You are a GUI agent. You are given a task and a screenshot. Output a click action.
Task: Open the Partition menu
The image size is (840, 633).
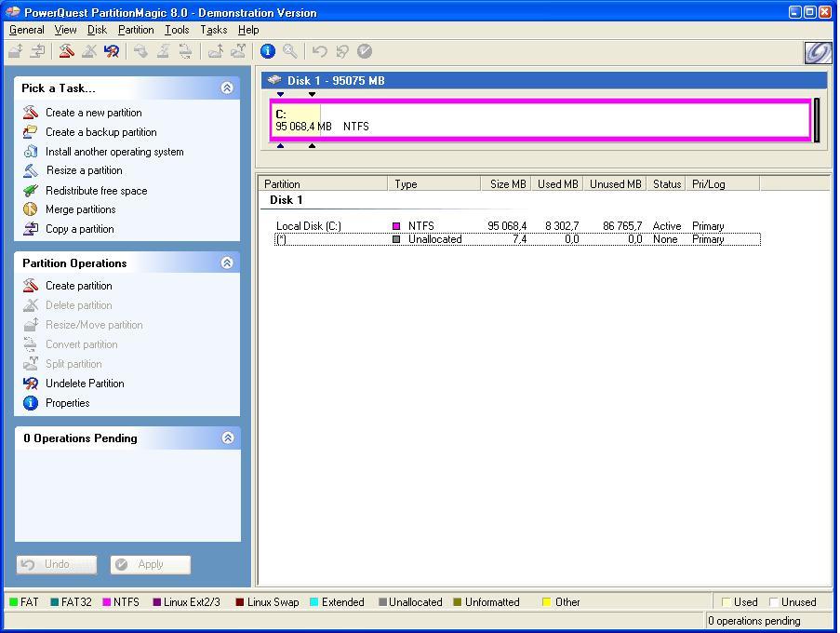[136, 30]
